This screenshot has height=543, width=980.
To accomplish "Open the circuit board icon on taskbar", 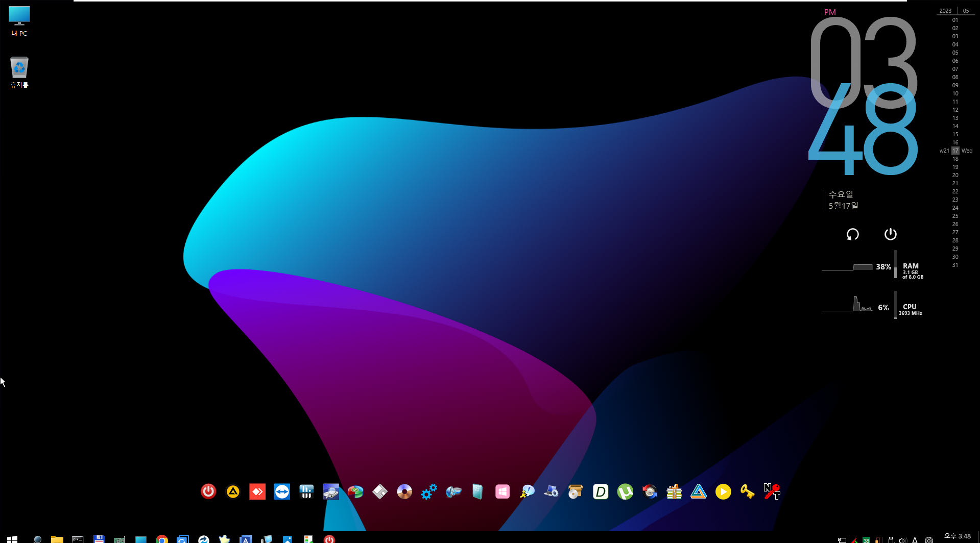I will coord(119,539).
